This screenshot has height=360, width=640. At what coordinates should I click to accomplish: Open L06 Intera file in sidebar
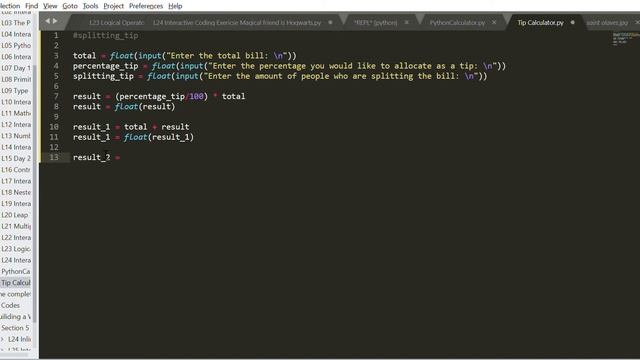(16, 57)
